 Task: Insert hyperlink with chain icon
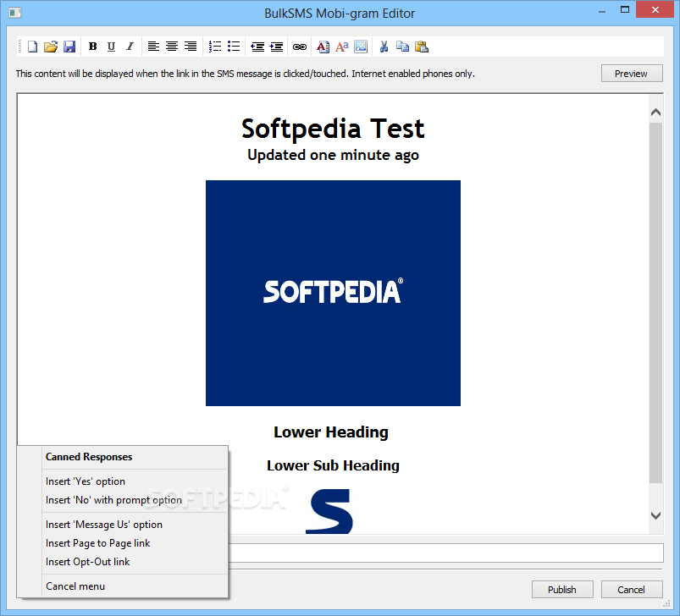(x=300, y=47)
